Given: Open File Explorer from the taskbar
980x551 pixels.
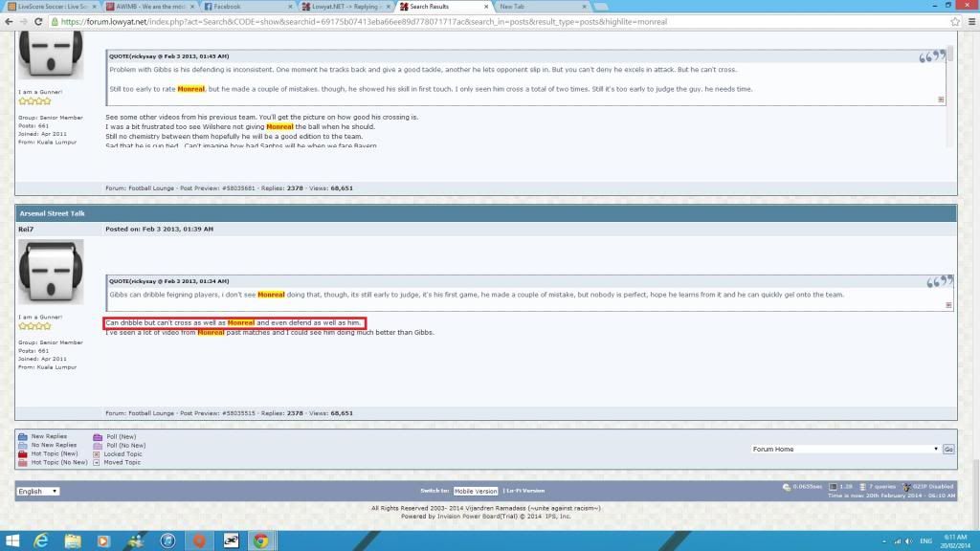Looking at the screenshot, I should coord(72,540).
